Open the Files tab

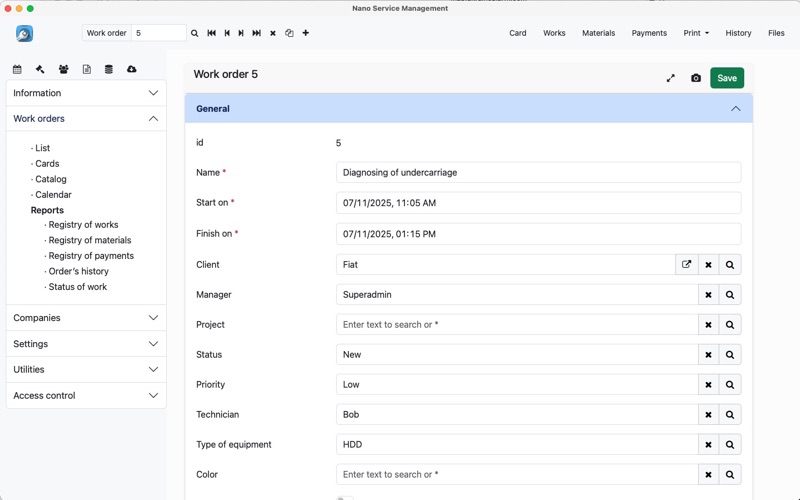point(776,33)
